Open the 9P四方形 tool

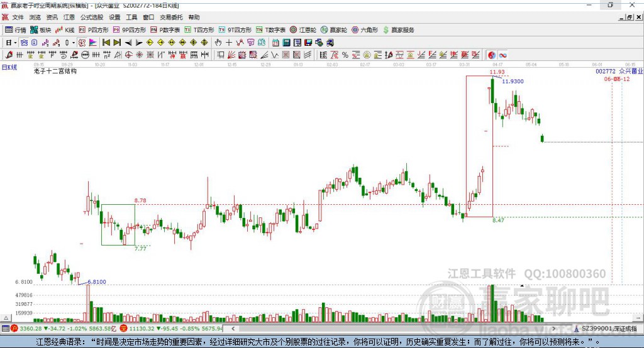[130, 30]
